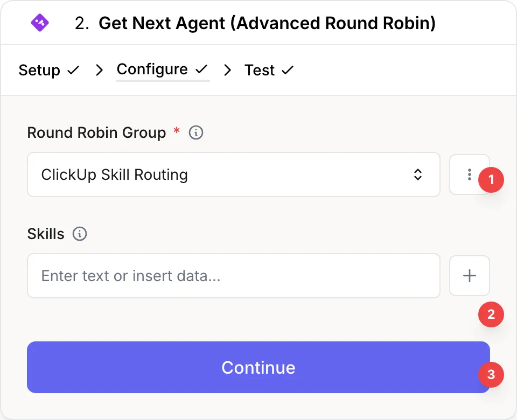The width and height of the screenshot is (517, 420).
Task: Click the red numbered badge labeled 3
Action: [x=491, y=375]
